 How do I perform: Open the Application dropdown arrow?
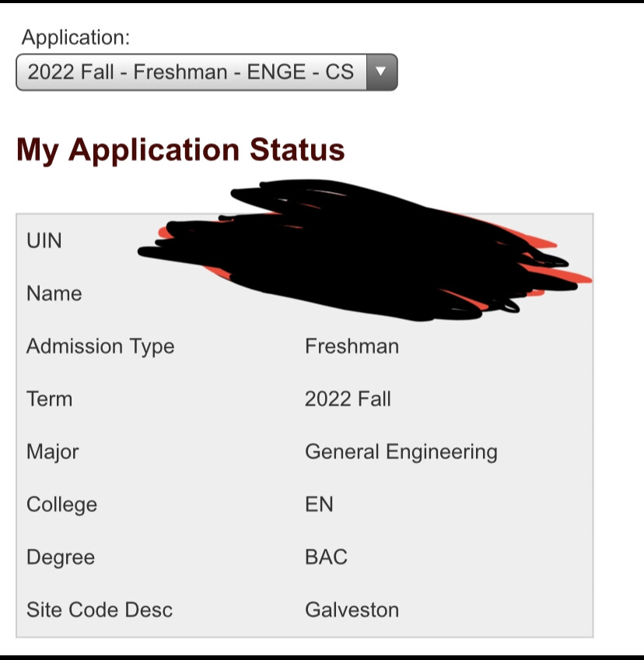pos(381,72)
